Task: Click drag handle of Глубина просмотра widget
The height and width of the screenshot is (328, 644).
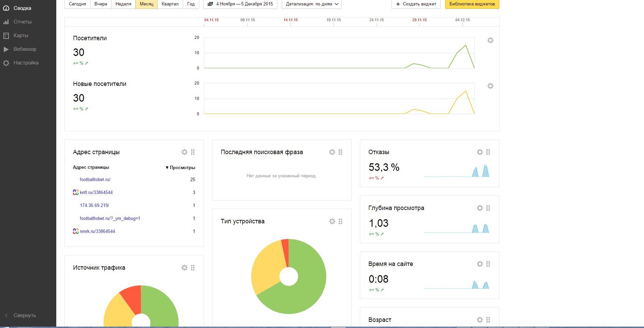Action: (488, 208)
